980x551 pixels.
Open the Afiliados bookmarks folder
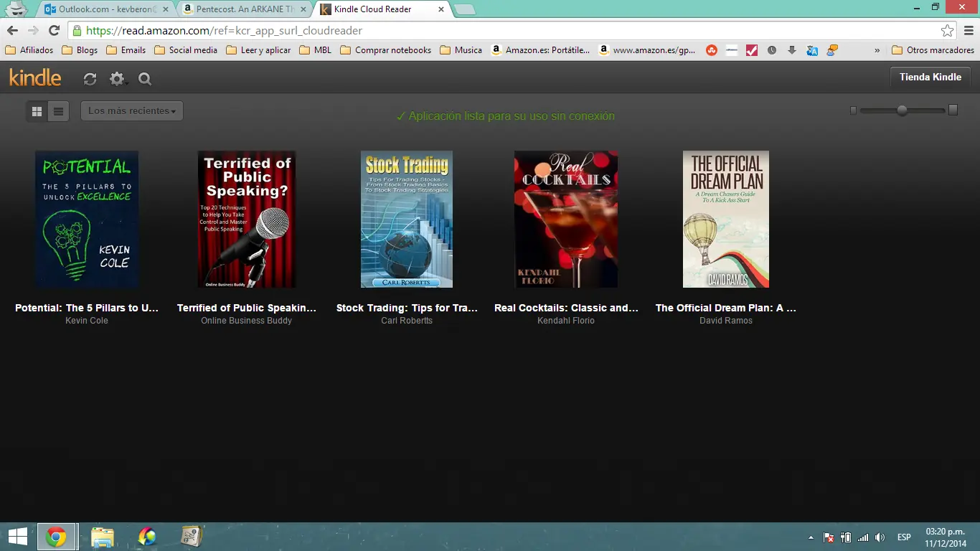29,50
